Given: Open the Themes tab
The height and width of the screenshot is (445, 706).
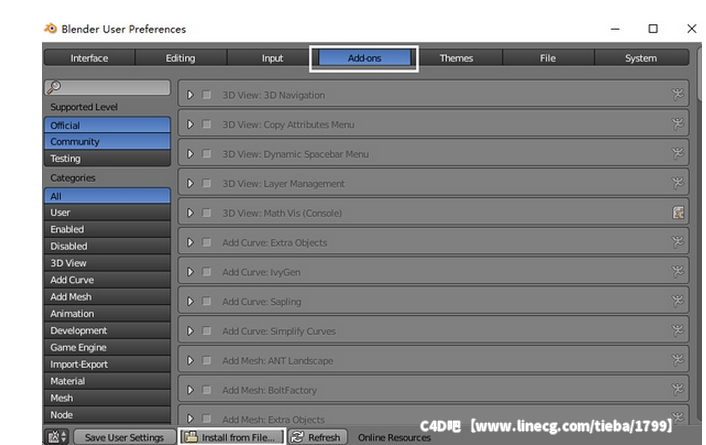Looking at the screenshot, I should pos(456,58).
